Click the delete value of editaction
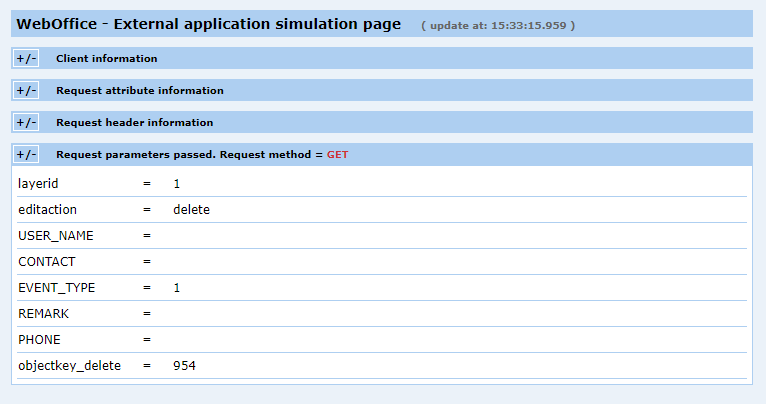Viewport: 766px width, 404px height. pyautogui.click(x=191, y=210)
